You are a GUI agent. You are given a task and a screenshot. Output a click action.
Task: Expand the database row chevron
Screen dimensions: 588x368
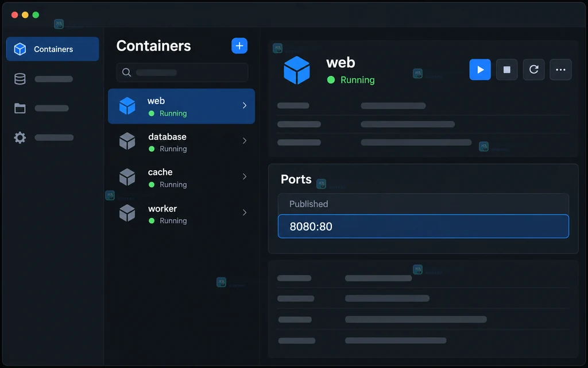[x=245, y=140]
